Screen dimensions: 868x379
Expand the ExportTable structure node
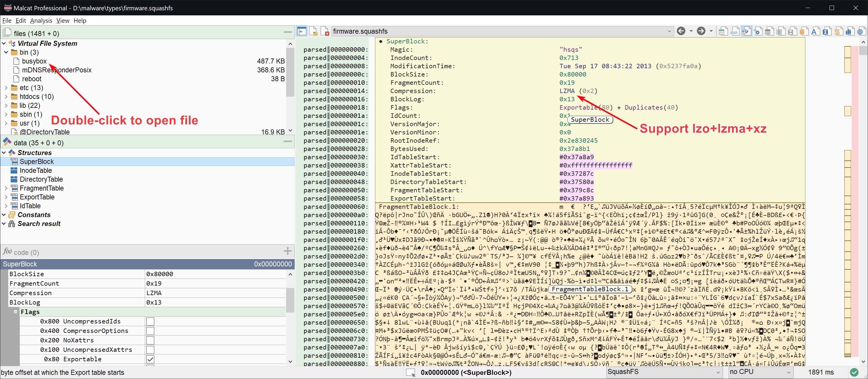tap(6, 197)
